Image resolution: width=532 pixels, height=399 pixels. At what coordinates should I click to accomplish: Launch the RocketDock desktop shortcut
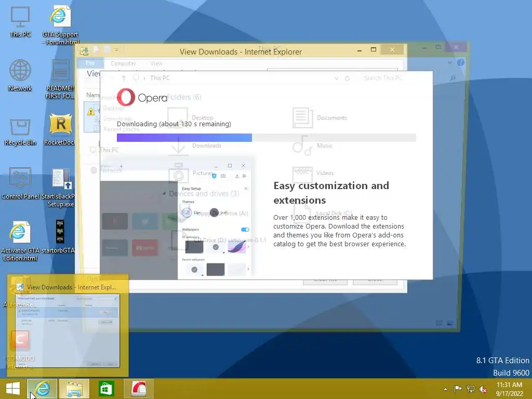point(60,129)
